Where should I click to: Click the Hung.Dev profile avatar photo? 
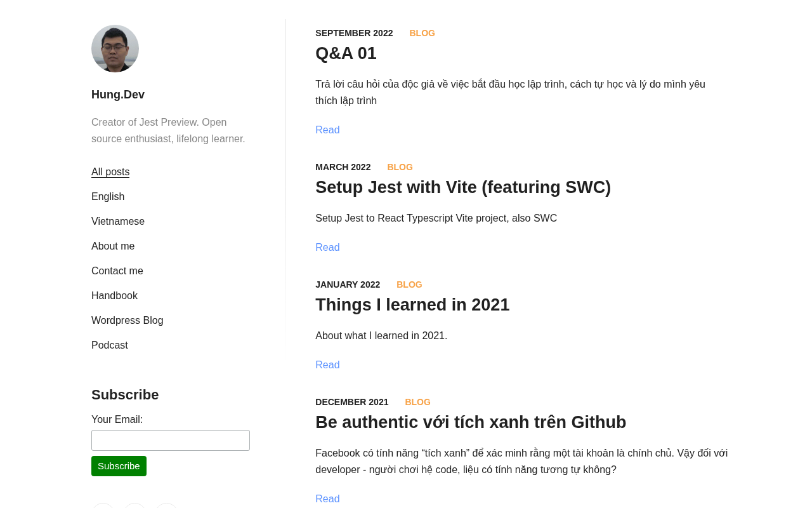point(115,49)
